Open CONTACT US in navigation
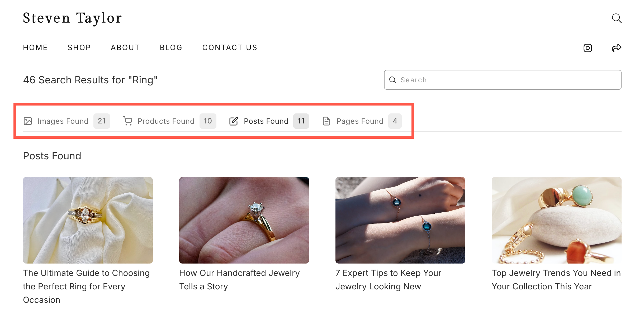644x325 pixels. coord(230,47)
